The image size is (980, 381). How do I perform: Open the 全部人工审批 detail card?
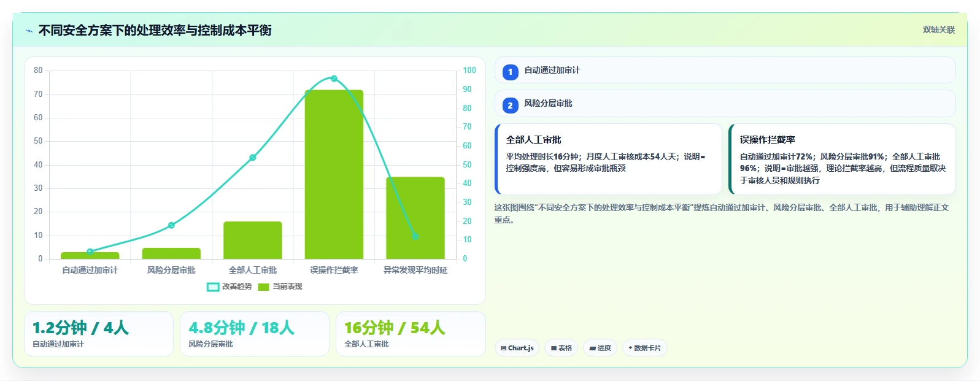pyautogui.click(x=608, y=160)
